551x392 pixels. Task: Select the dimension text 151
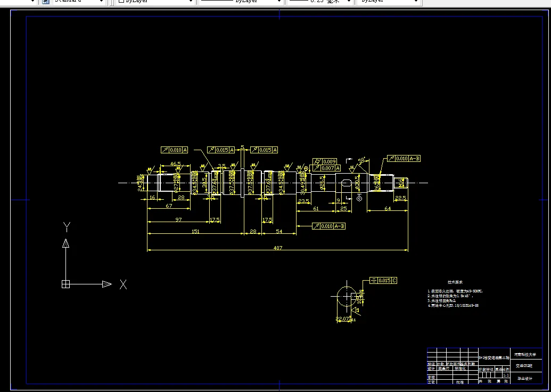click(195, 231)
